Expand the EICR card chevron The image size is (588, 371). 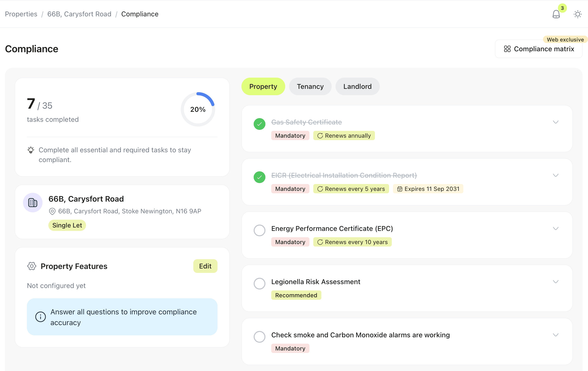555,175
